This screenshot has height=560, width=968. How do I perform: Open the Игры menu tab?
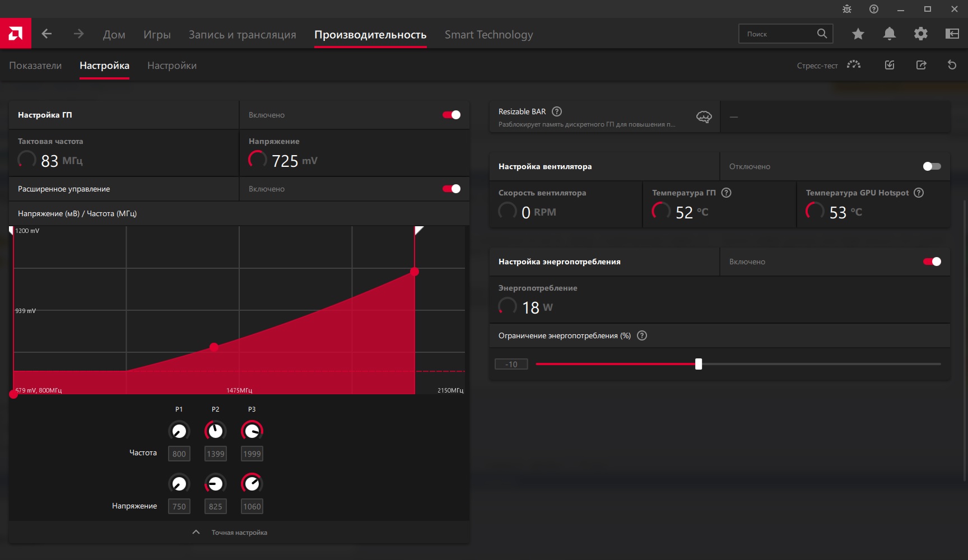[157, 35]
